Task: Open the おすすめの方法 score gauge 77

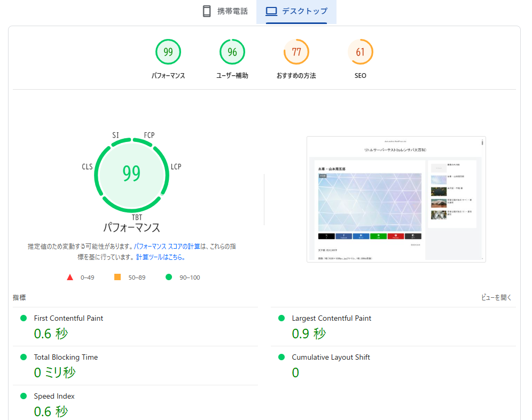Action: (296, 52)
